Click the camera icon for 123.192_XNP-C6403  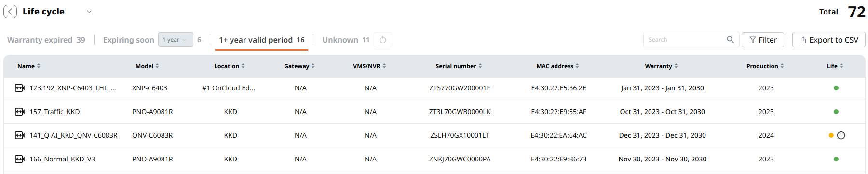[20, 88]
